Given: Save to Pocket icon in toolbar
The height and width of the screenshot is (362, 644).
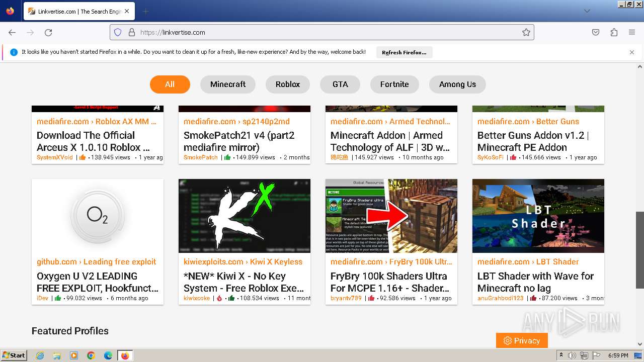Looking at the screenshot, I should point(596,32).
